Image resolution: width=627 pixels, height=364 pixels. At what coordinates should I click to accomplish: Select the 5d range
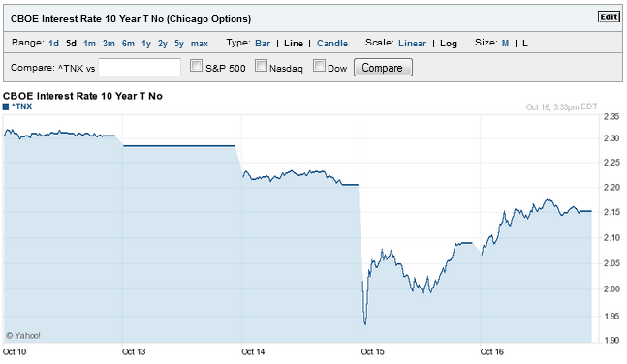click(71, 44)
